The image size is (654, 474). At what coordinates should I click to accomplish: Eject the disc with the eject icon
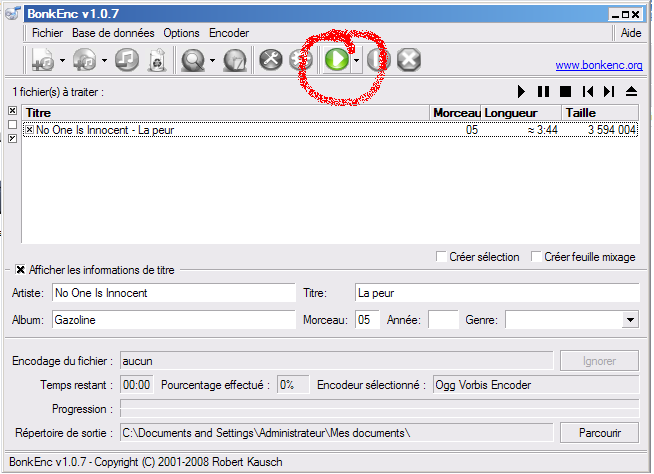(631, 91)
